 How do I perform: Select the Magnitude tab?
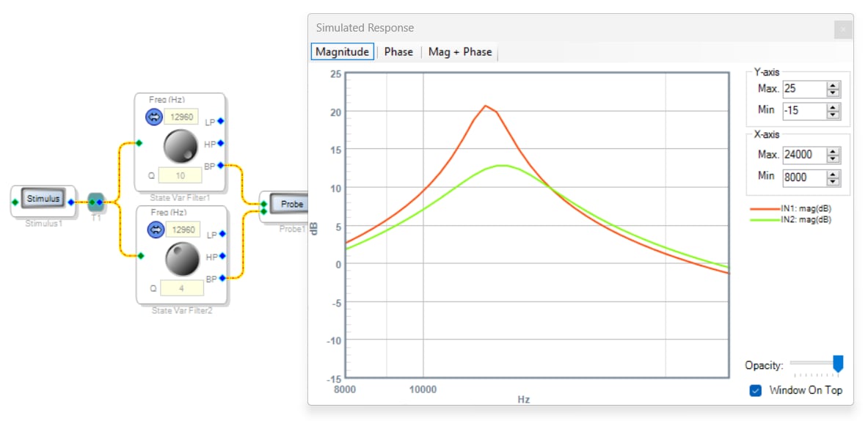coord(342,52)
